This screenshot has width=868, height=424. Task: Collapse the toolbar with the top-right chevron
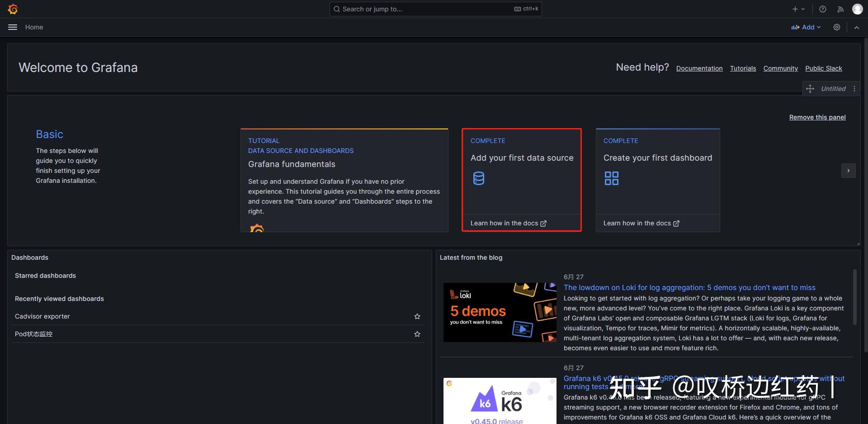pyautogui.click(x=857, y=27)
